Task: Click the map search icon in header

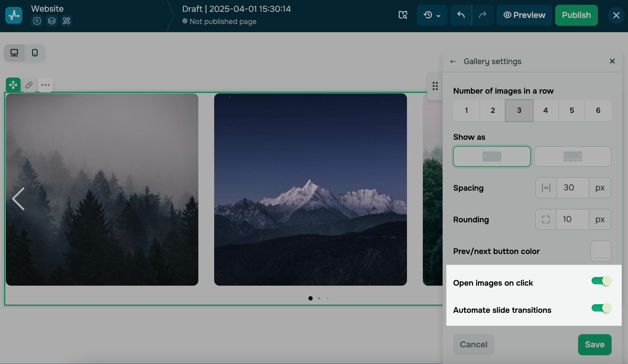Action: (x=403, y=15)
